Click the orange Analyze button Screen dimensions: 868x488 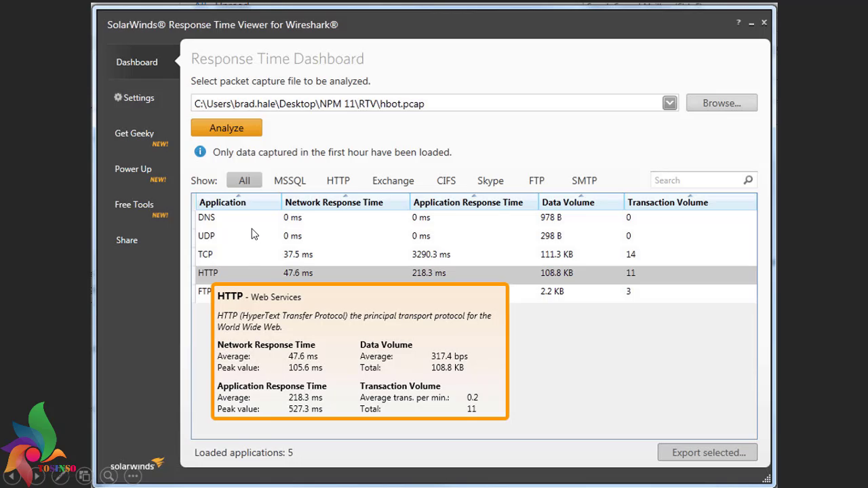[226, 127]
